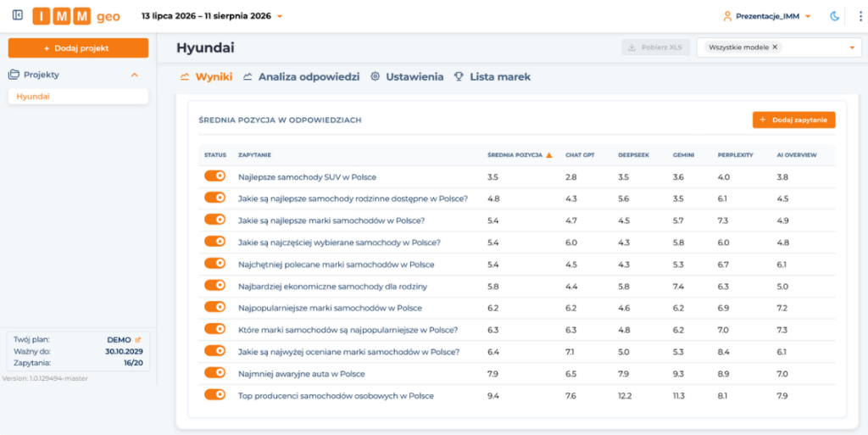Image resolution: width=868 pixels, height=435 pixels.
Task: Click Deepseek value 12.2 in Top producenci row
Action: click(x=625, y=396)
